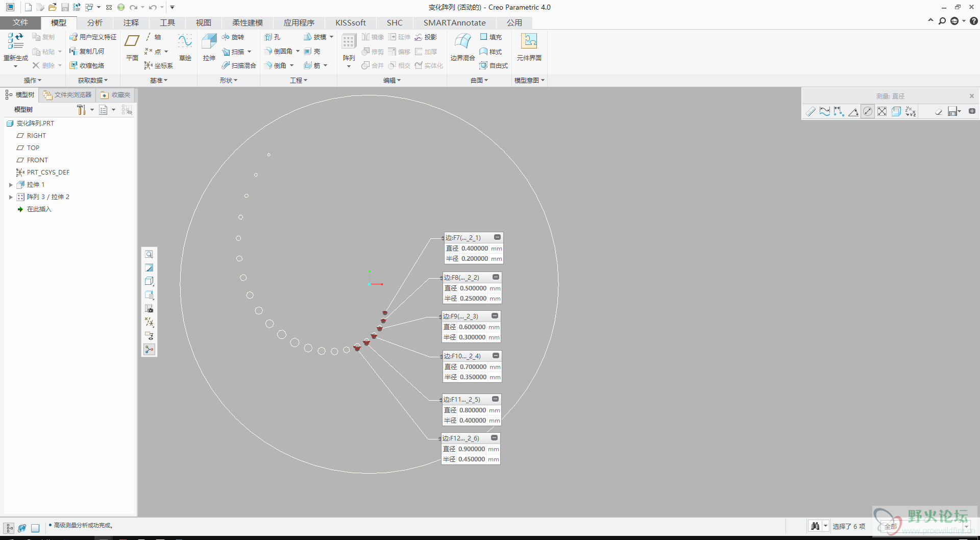Open the 收藏夹 navigator tab
Screen dimensions: 980x540
(116, 95)
